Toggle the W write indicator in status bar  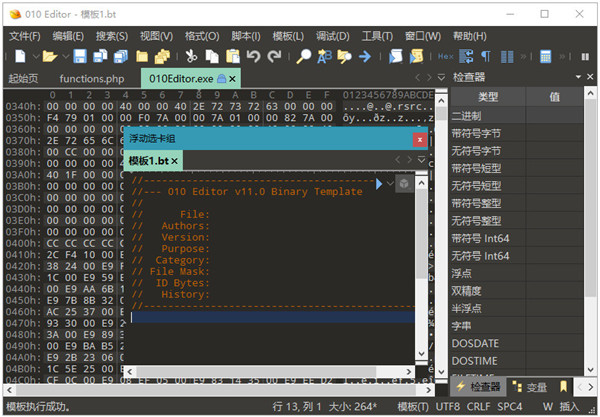pos(547,407)
